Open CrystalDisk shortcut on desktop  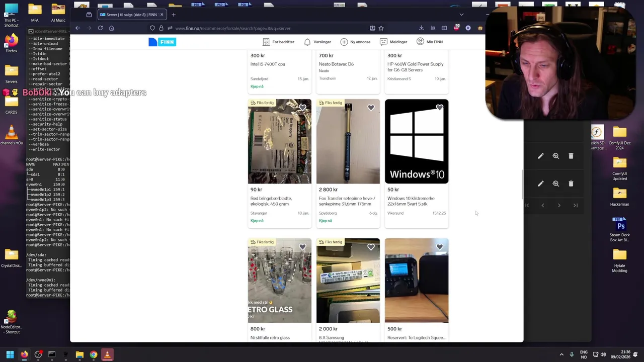point(11,258)
